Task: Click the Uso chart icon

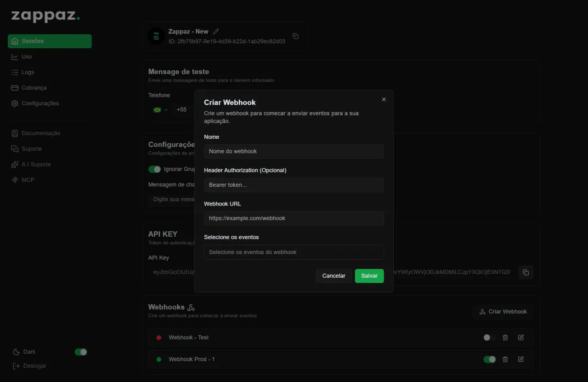Action: point(15,57)
